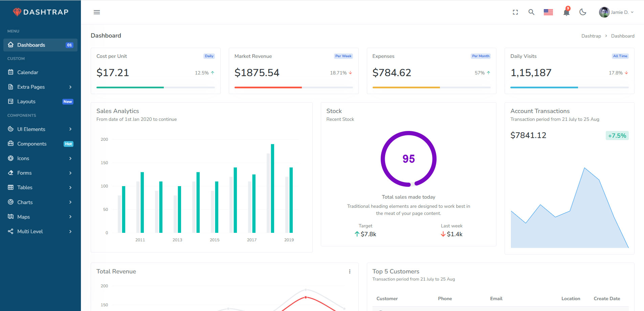Click the green Cost per Unit progress bar
644x311 pixels.
[x=130, y=87]
